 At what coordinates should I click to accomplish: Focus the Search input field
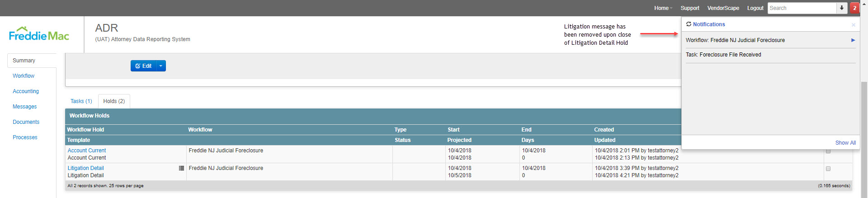pyautogui.click(x=802, y=8)
